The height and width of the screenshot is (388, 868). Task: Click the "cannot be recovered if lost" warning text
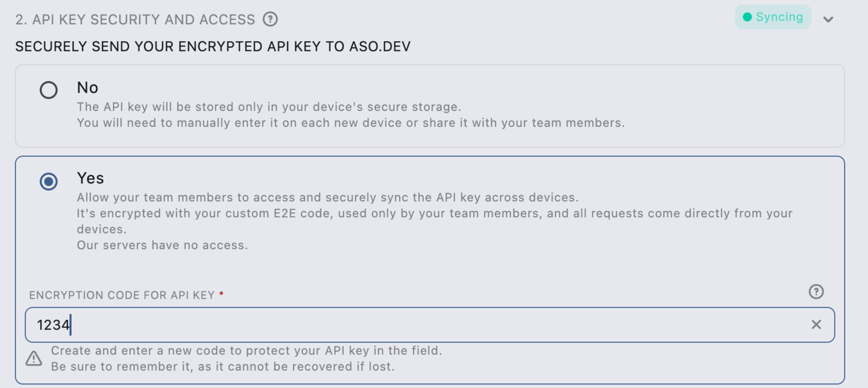click(x=223, y=366)
